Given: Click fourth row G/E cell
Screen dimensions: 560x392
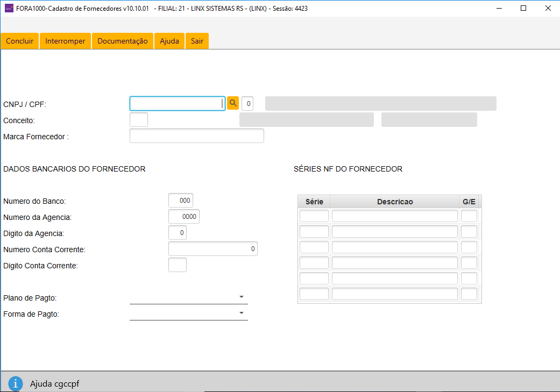Looking at the screenshot, I should pos(469,262).
